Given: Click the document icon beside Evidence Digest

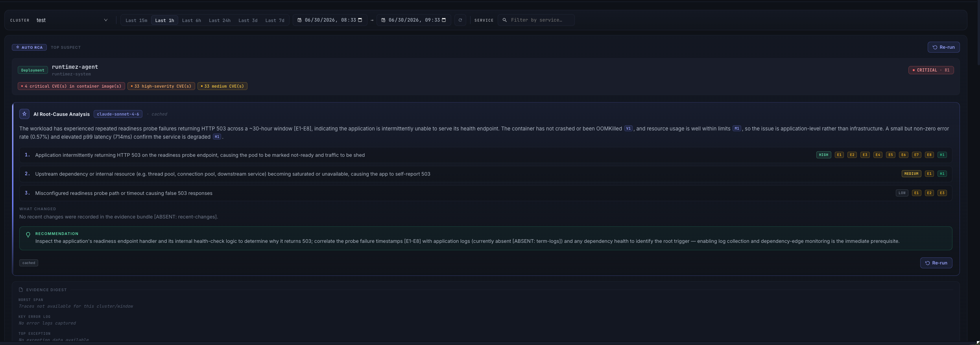Looking at the screenshot, I should [x=21, y=290].
